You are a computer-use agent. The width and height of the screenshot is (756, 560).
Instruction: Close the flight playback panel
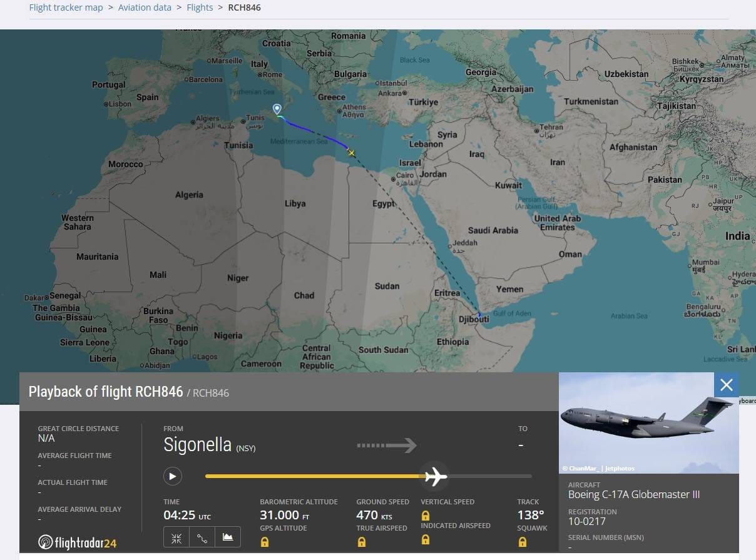point(726,385)
